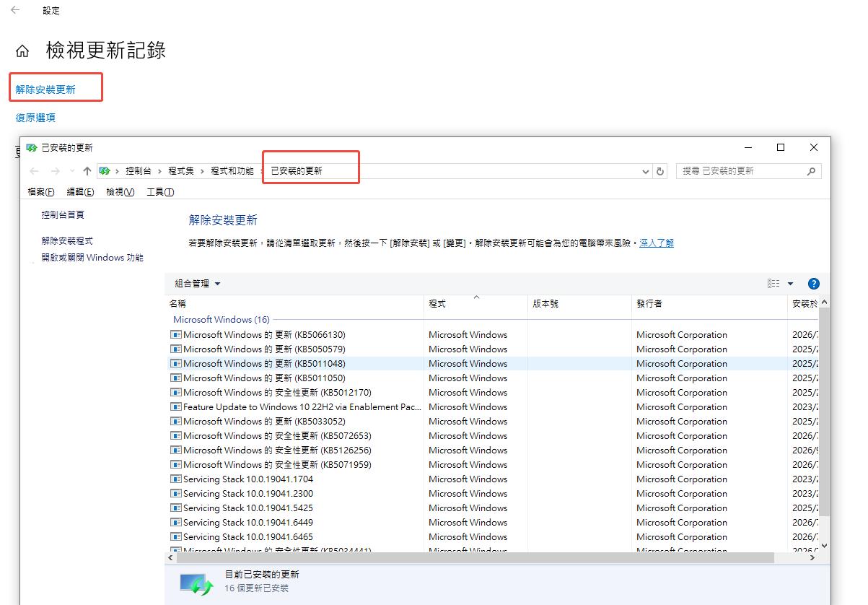The width and height of the screenshot is (868, 605).
Task: Sort by 發行者 column header
Action: [x=709, y=304]
